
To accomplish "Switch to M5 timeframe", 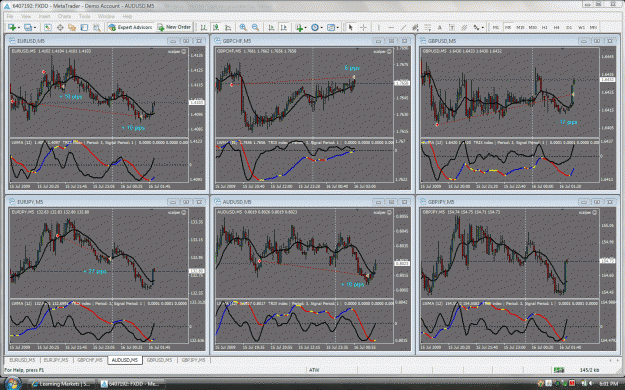I will (508, 27).
